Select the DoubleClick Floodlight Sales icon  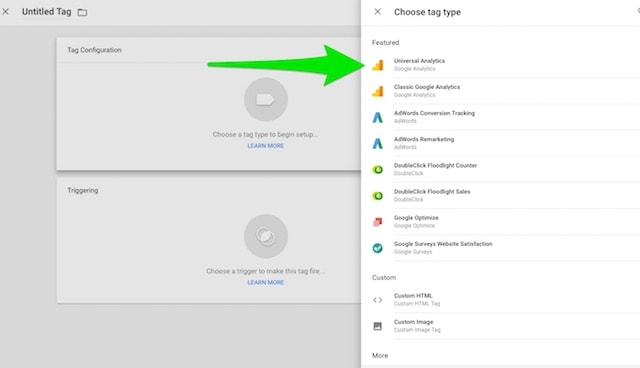[378, 196]
